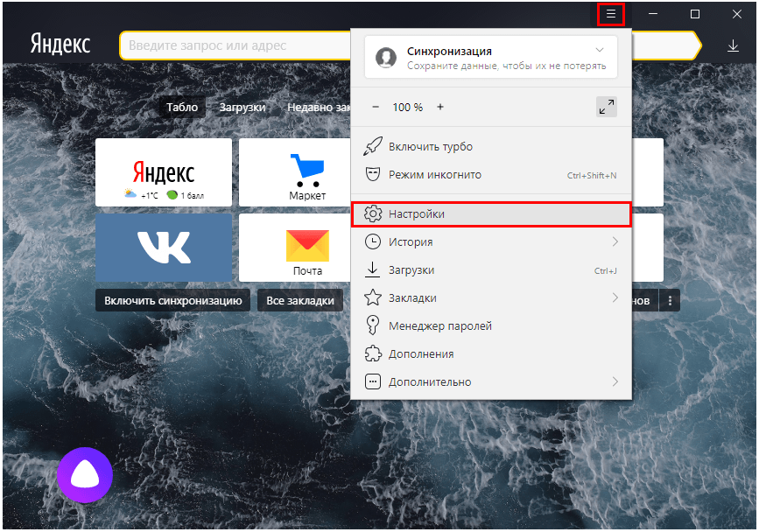Click weather +1°C on Яндекс tile
Screen dimensions: 759x532
(x=141, y=195)
